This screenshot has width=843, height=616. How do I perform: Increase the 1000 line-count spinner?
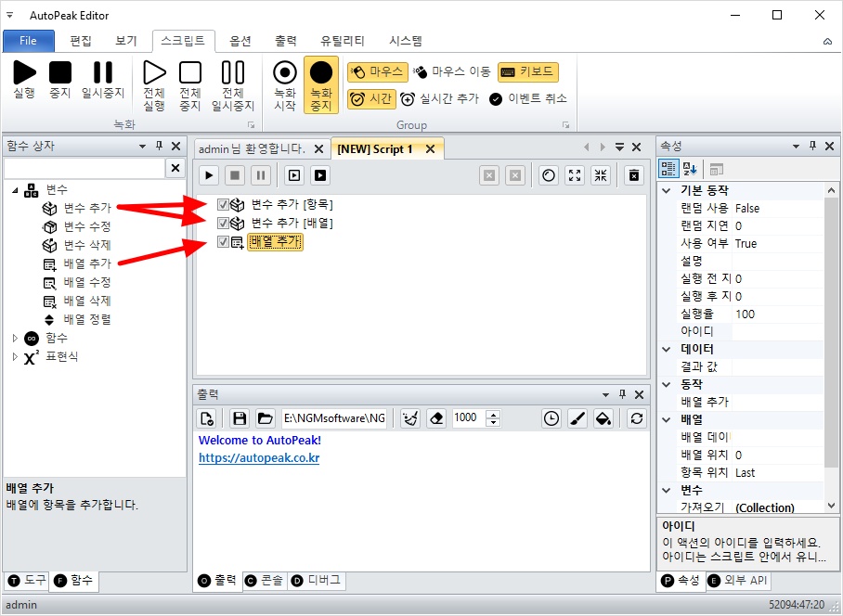(x=493, y=414)
